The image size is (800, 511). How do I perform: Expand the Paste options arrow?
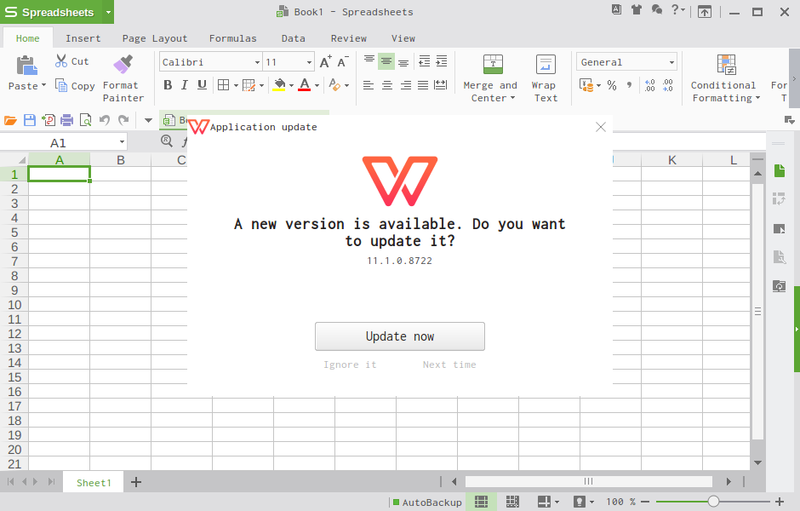(43, 85)
